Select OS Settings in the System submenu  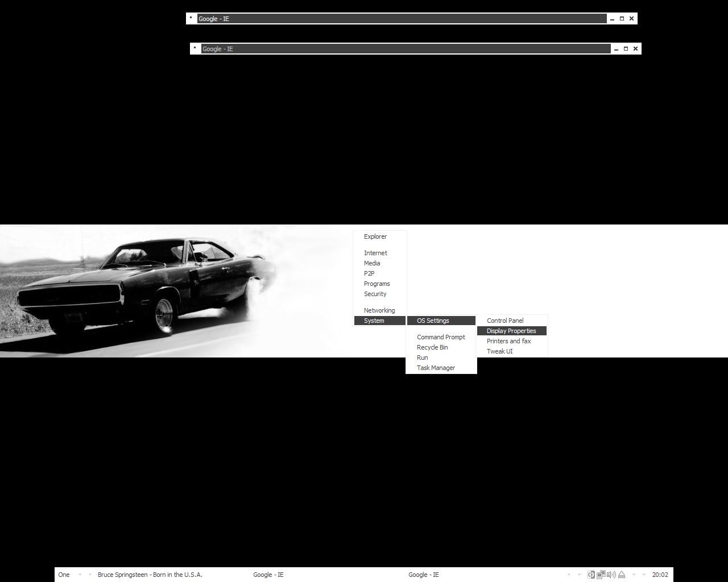click(x=441, y=321)
